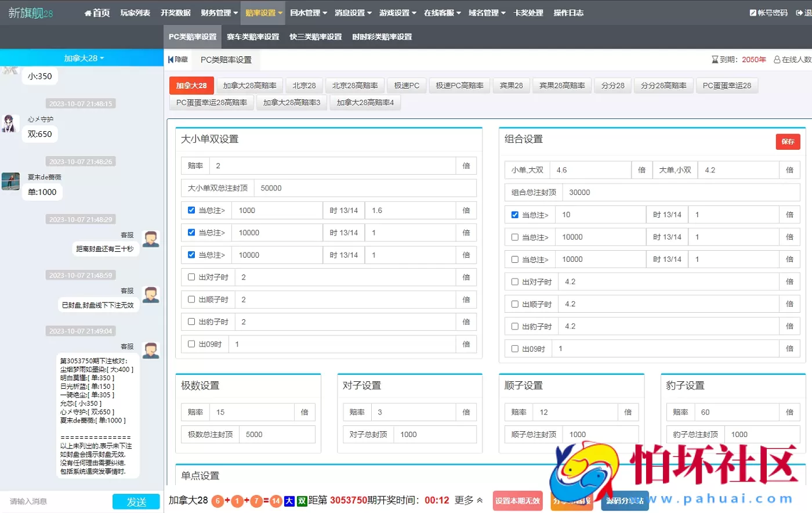Click the green 双 badge in bottom bar
The image size is (812, 513).
pyautogui.click(x=302, y=500)
